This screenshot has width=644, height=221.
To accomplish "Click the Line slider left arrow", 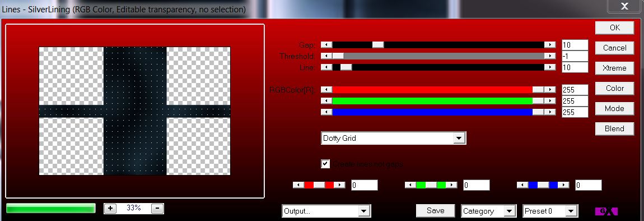I will (x=326, y=67).
